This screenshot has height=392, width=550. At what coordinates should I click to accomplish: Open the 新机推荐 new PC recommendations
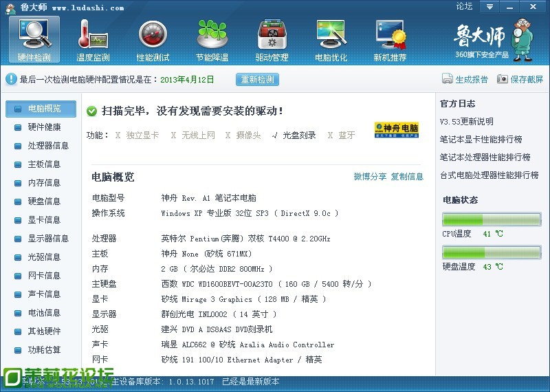(390, 40)
